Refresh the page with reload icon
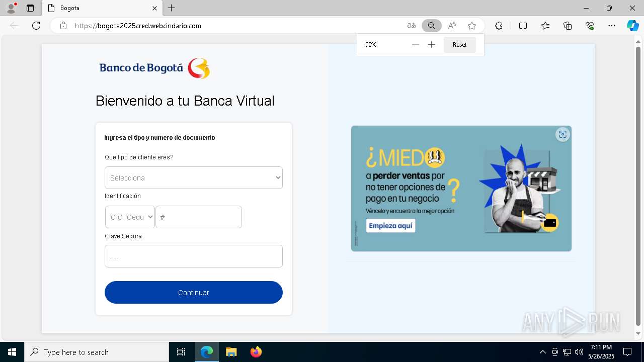Screen dimensions: 644x362 click(36, 26)
